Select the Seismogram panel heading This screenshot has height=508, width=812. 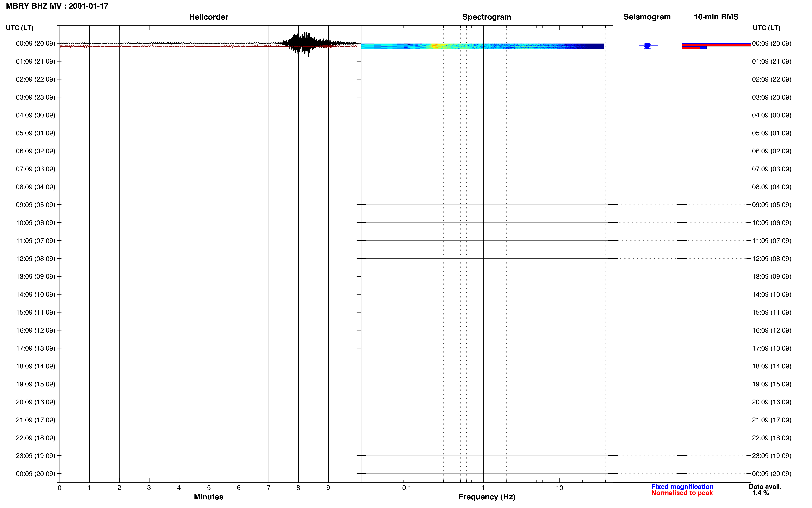[647, 17]
